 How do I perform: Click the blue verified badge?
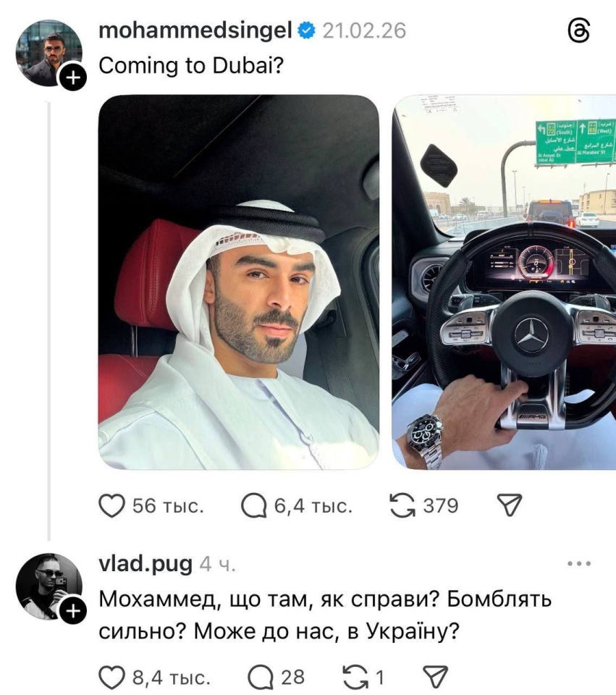(x=306, y=31)
